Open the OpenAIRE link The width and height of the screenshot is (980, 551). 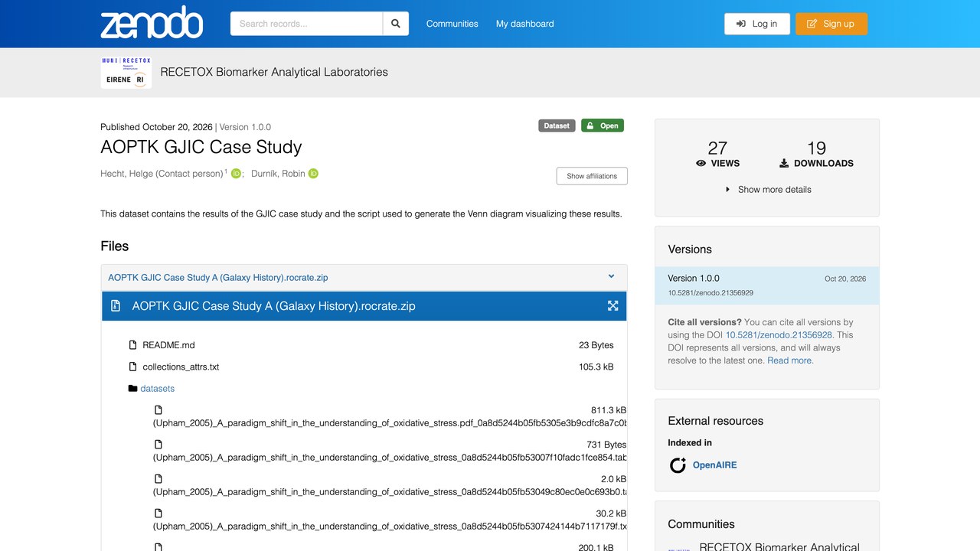coord(714,465)
